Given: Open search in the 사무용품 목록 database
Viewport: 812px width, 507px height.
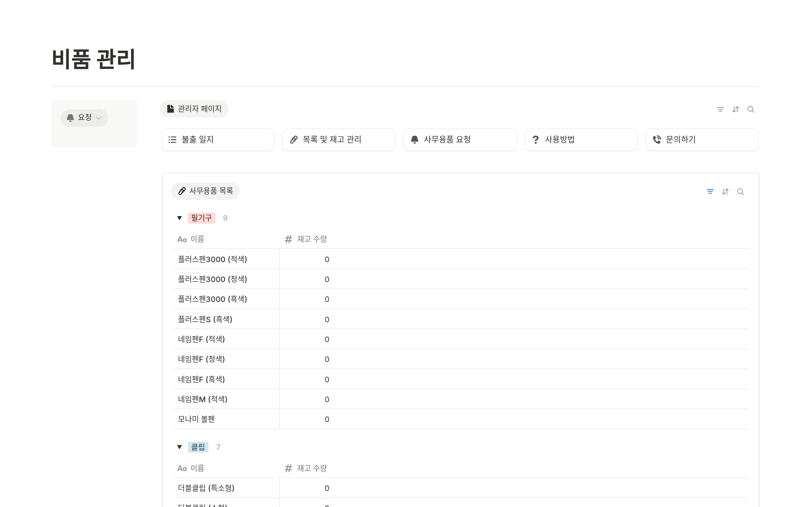Looking at the screenshot, I should [x=741, y=192].
